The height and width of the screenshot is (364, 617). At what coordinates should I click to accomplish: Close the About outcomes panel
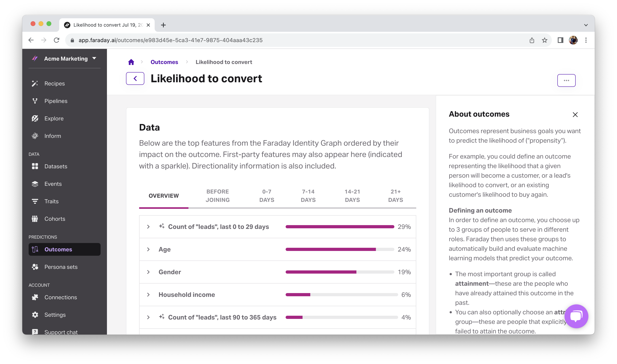coord(575,115)
